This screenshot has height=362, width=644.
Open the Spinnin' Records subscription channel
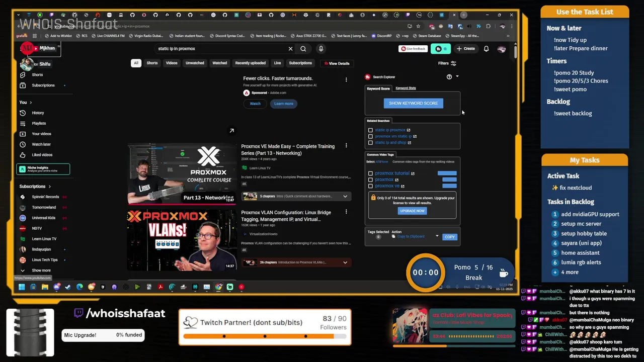[43, 197]
